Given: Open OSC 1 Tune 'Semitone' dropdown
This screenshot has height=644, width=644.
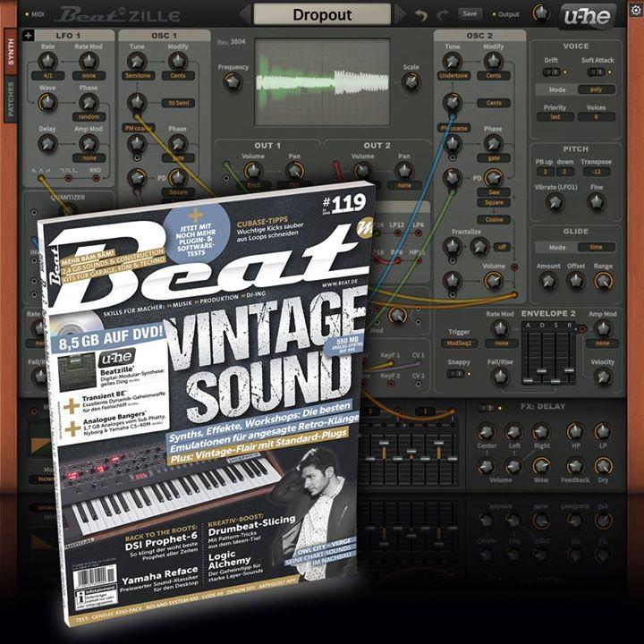Looking at the screenshot, I should [138, 75].
